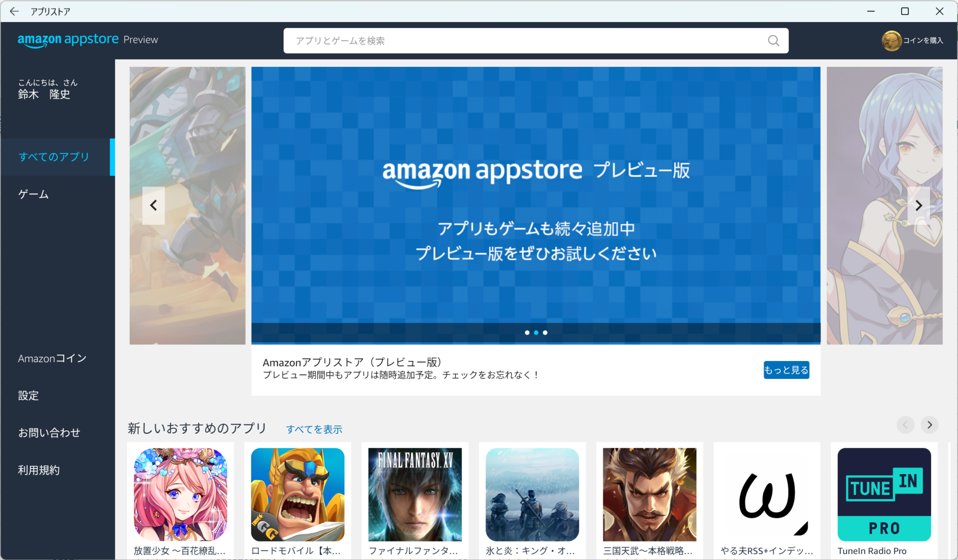Open the 三国天武 app icon
958x560 pixels.
click(649, 494)
